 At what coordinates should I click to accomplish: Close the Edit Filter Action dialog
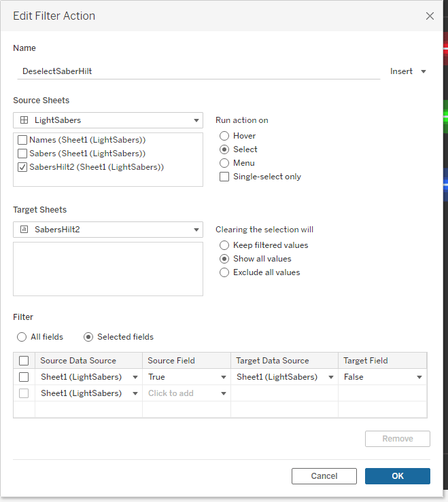430,16
